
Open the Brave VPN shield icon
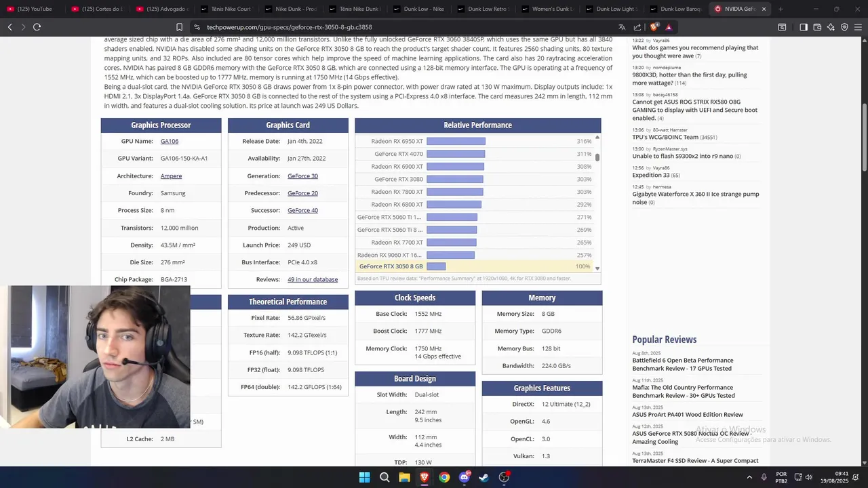point(844,27)
